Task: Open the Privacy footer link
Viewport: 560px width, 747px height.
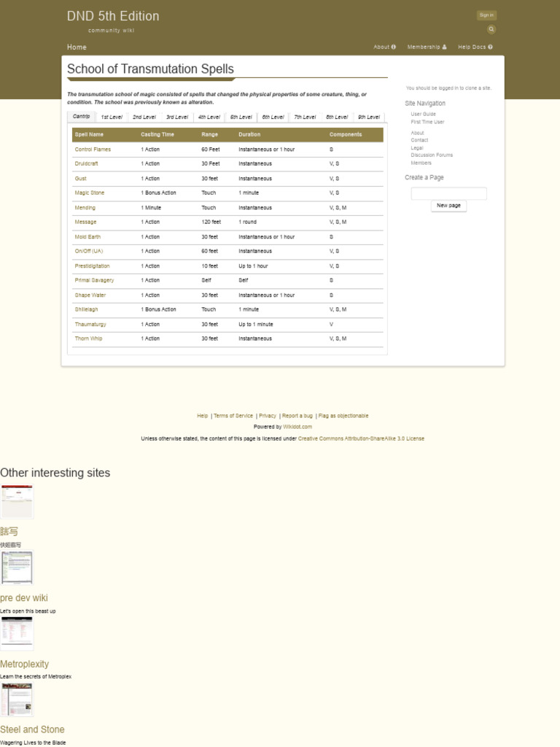Action: 267,416
